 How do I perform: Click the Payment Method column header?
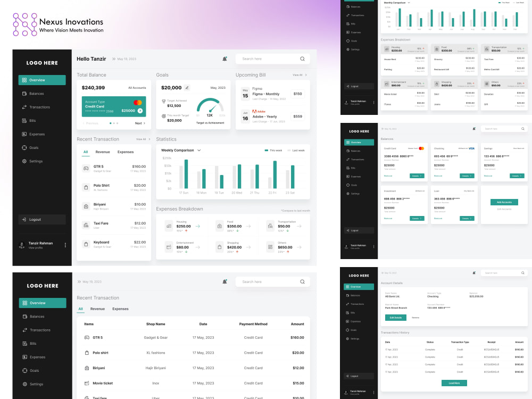pyautogui.click(x=253, y=325)
